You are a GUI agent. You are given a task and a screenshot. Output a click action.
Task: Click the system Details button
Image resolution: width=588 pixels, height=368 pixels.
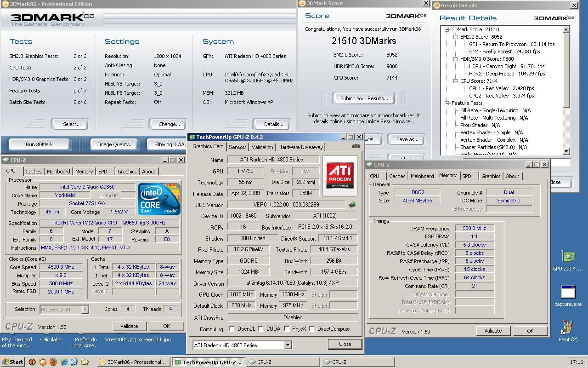(273, 124)
